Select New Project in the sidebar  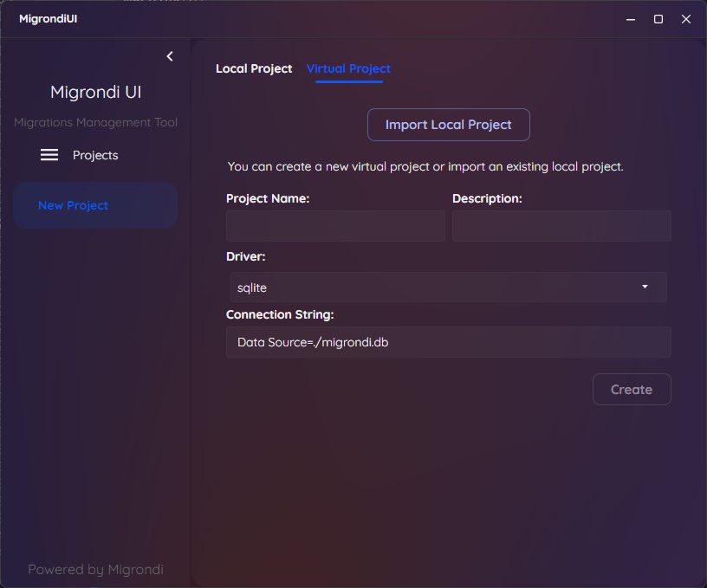95,205
